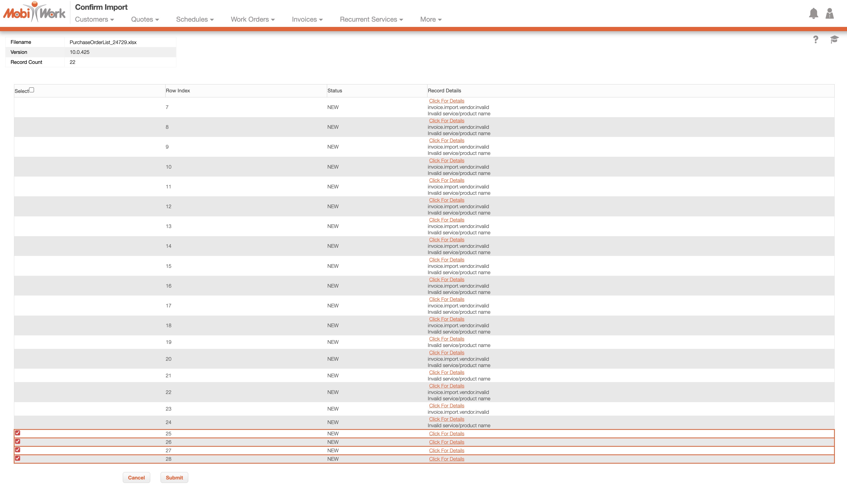Screen dimensions: 847x504
Task: Click For Details link on row 26
Action: pyautogui.click(x=446, y=442)
